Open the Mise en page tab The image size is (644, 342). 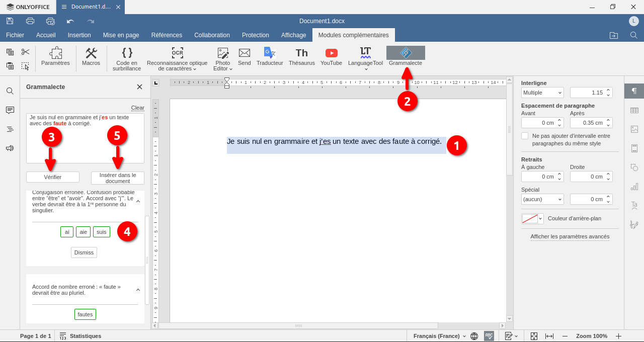pyautogui.click(x=121, y=35)
